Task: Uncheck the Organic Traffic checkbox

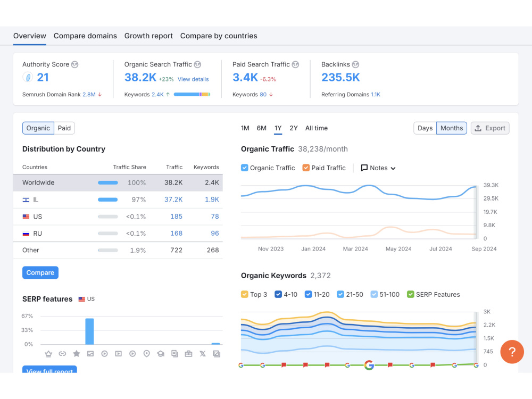Action: [x=244, y=168]
